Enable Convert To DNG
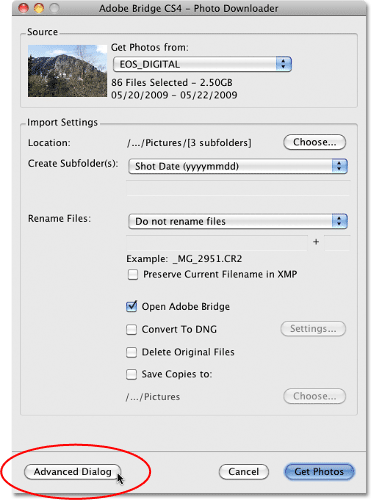This screenshot has height=500, width=371. point(131,330)
